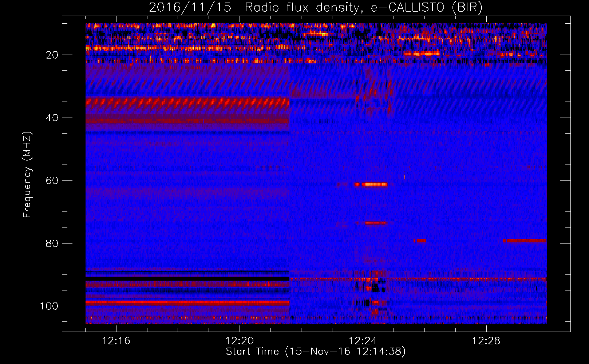Click the "Frequency (MHZ)" vertical axis label

point(27,174)
